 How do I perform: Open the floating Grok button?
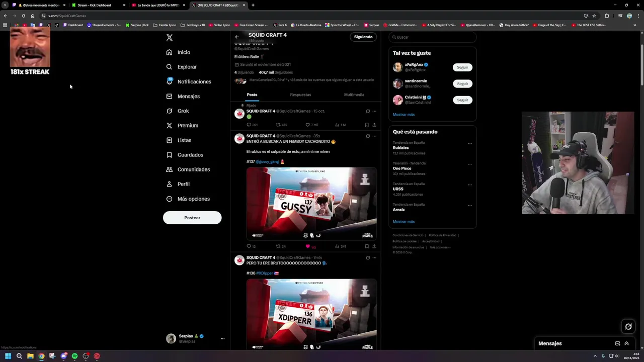pos(628,327)
